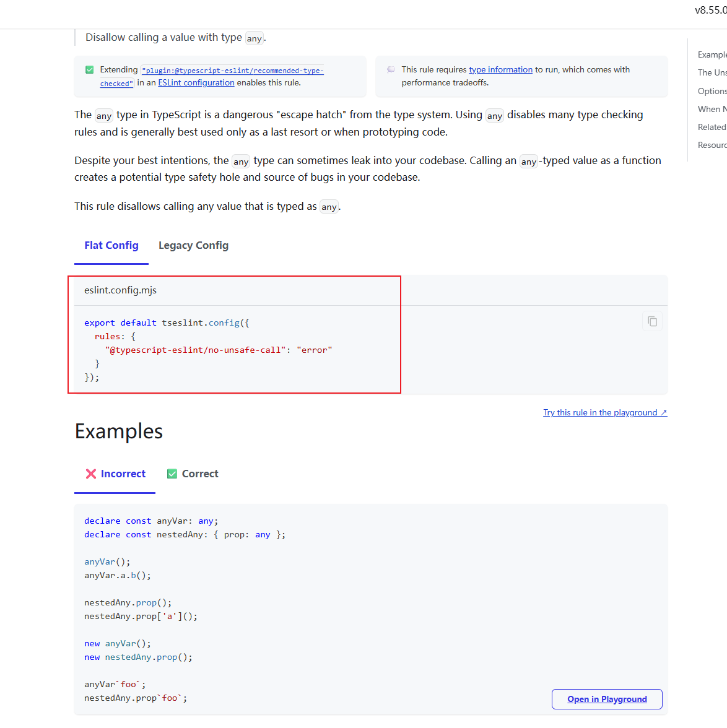Jump to Options in the page sidebar
727x728 pixels.
pos(712,91)
